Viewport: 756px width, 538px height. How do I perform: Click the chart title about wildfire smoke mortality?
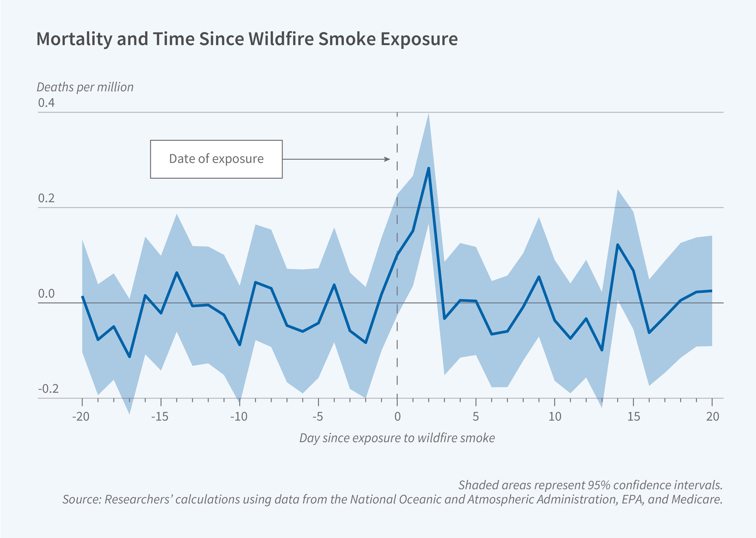coord(247,39)
